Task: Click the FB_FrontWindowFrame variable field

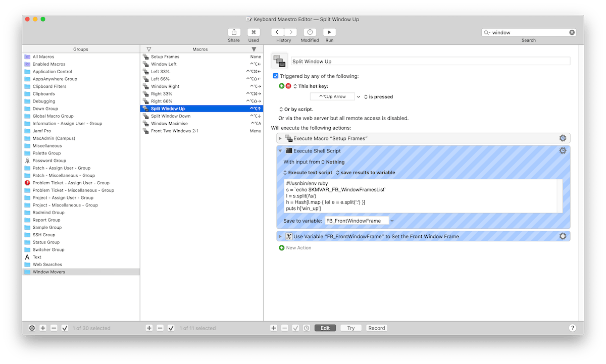Action: [x=357, y=221]
